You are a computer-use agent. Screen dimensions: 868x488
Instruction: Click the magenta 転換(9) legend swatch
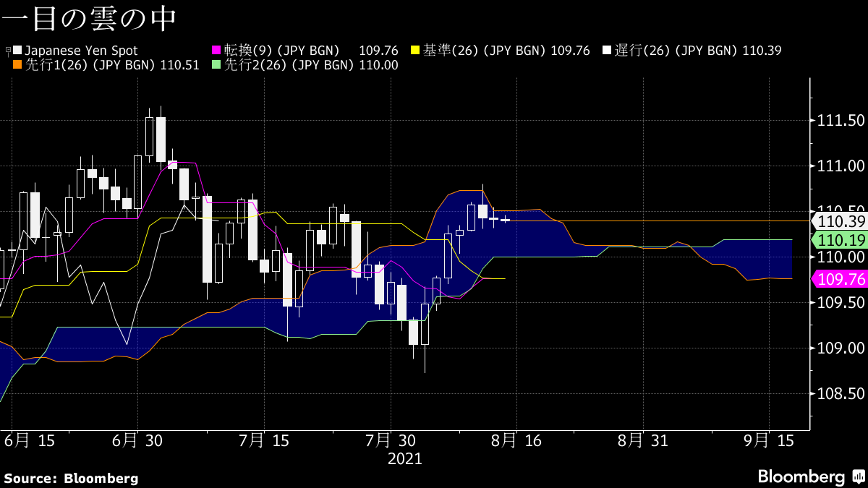click(216, 51)
